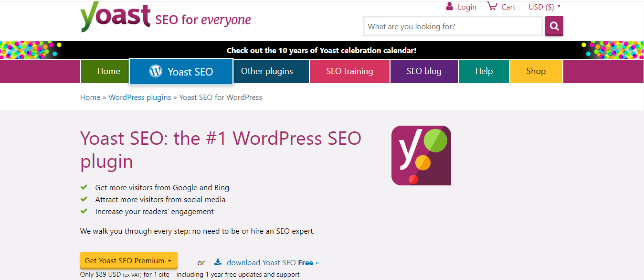
Task: Click the 'Only $89 USD' pricing note
Action: (x=190, y=275)
